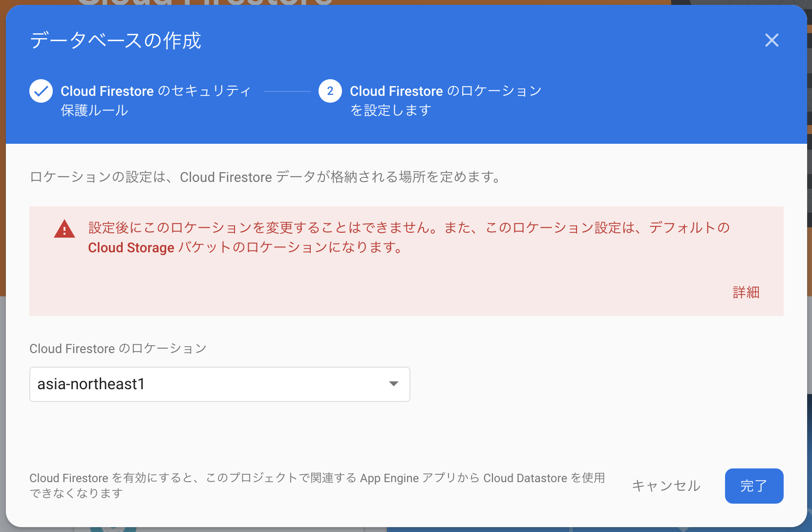
Task: Click the red warning text about the Cloud Storage bucket location
Action: point(409,238)
